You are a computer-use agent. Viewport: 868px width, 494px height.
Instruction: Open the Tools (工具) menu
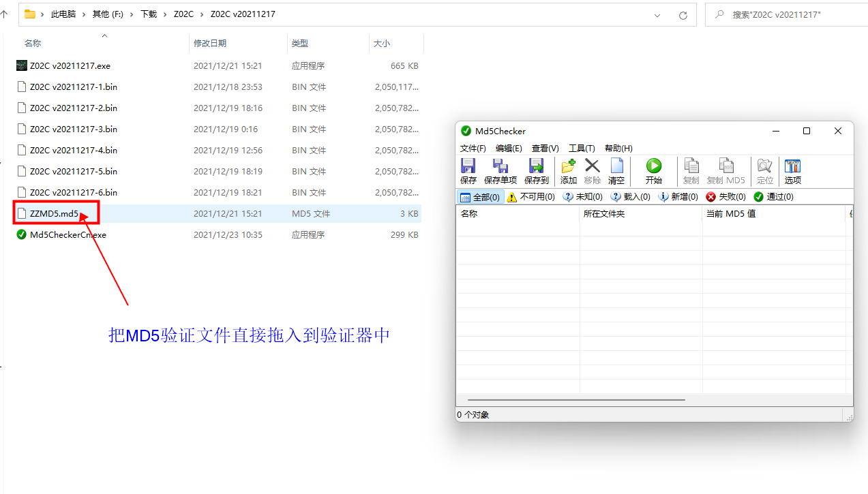[582, 149]
